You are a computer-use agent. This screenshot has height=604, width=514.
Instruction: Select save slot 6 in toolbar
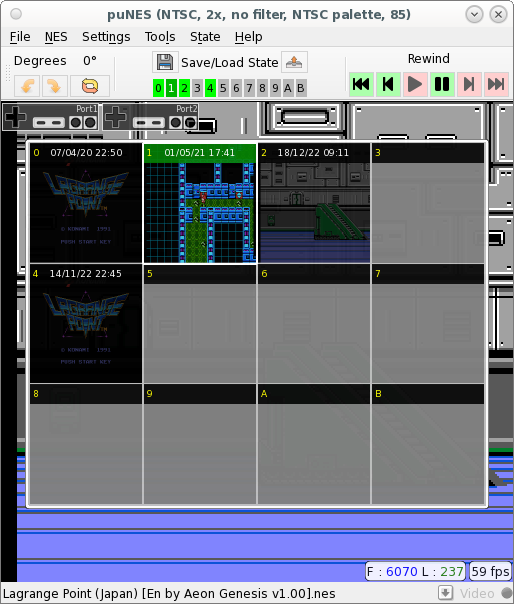coord(236,88)
